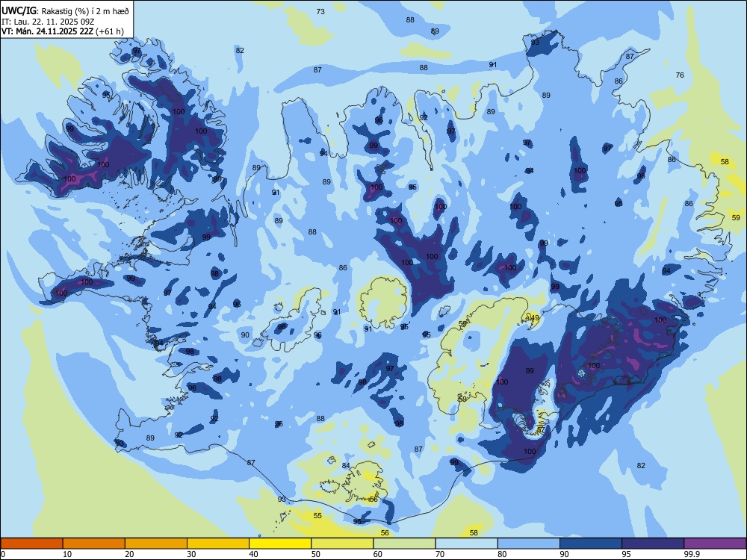Click the humidity value 73 on the map
This screenshot has width=747, height=560.
320,11
